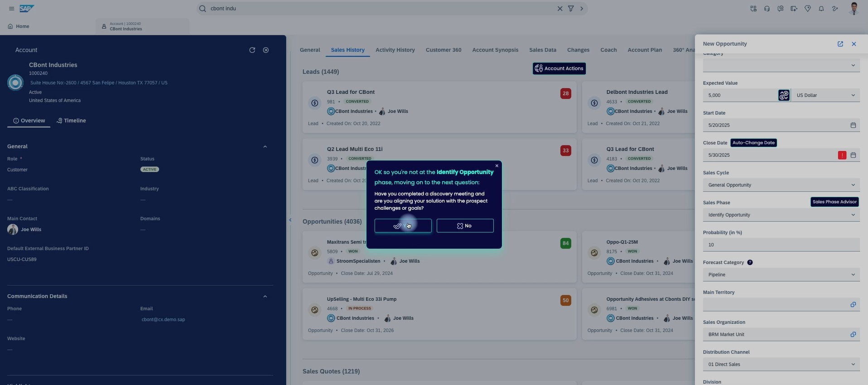868x385 pixels.
Task: Select the Timeline tab
Action: (71, 120)
